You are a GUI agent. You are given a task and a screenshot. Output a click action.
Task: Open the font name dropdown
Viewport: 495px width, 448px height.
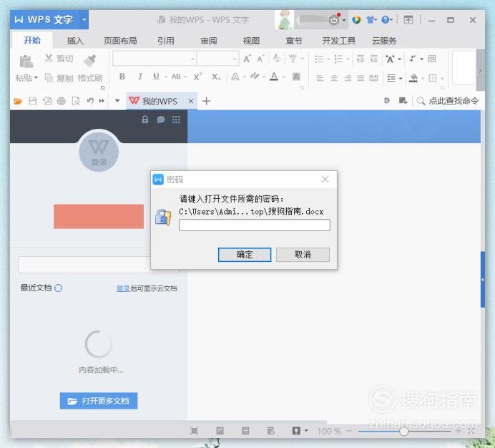click(192, 59)
